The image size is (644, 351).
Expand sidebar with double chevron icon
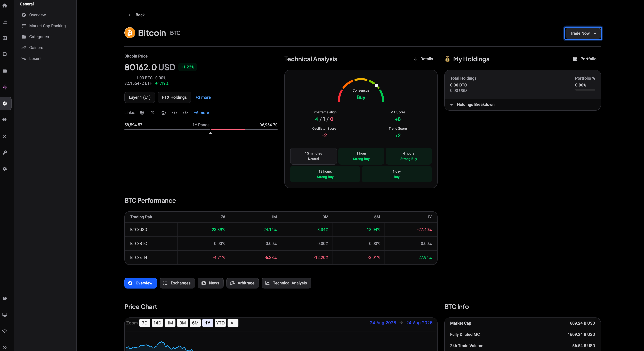[5, 347]
